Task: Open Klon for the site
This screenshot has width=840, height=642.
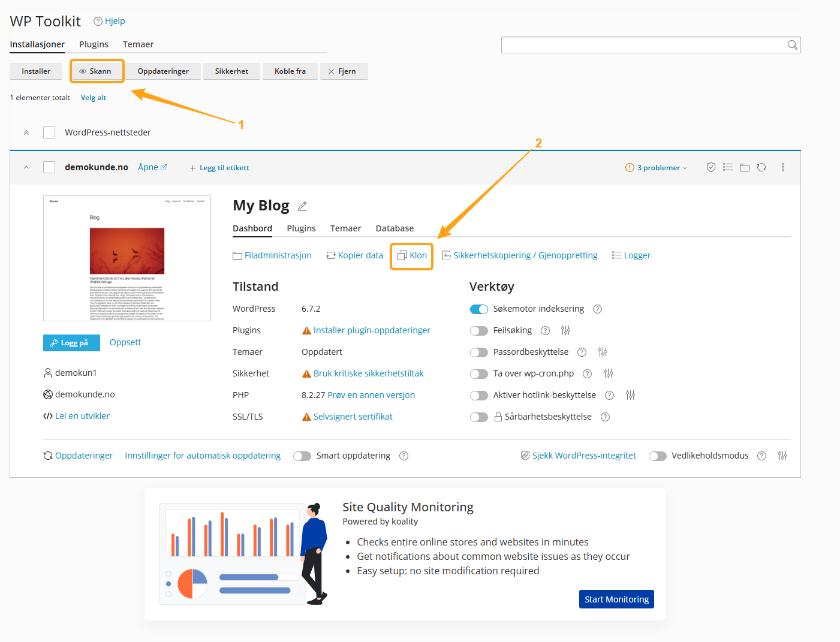Action: click(412, 255)
